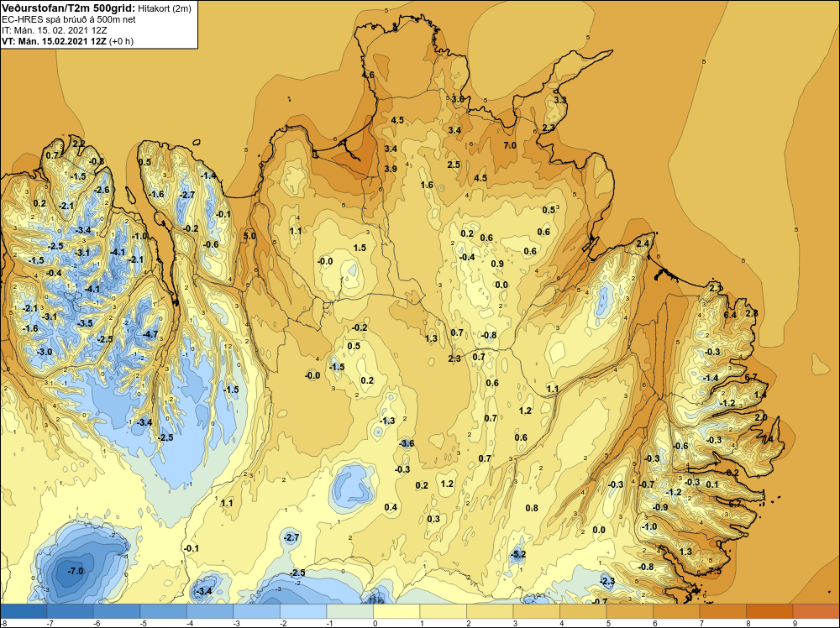Select the legend swatch between 1 and 2
The height and width of the screenshot is (628, 840).
pyautogui.click(x=443, y=611)
